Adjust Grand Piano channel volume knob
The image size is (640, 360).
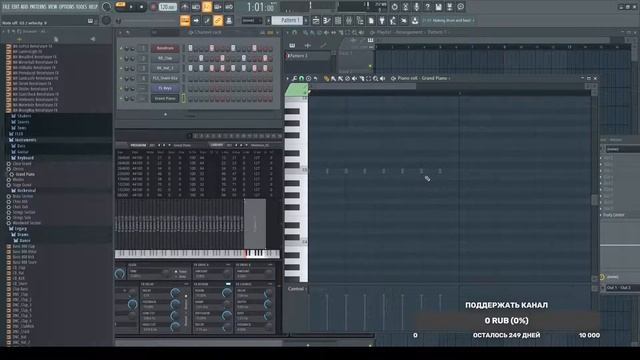[133, 98]
